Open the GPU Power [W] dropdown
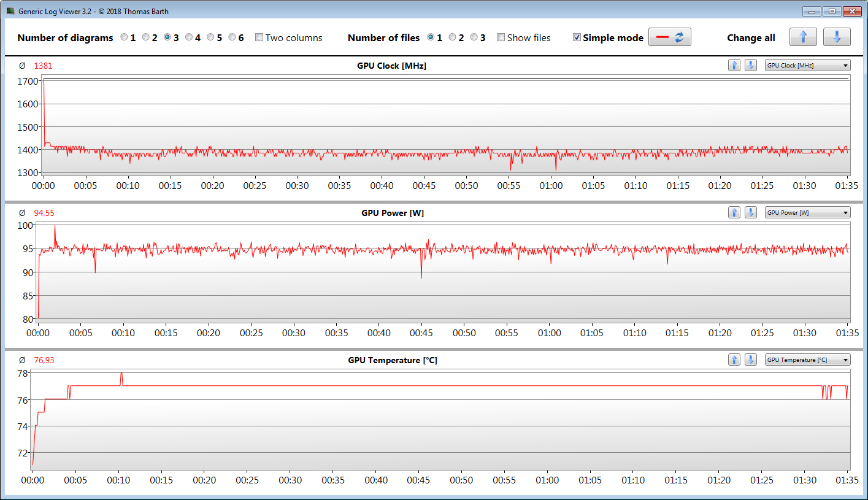 (808, 213)
